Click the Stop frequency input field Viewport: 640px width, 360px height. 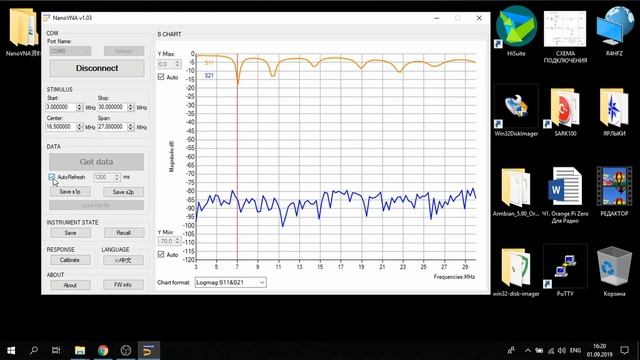[x=112, y=107]
